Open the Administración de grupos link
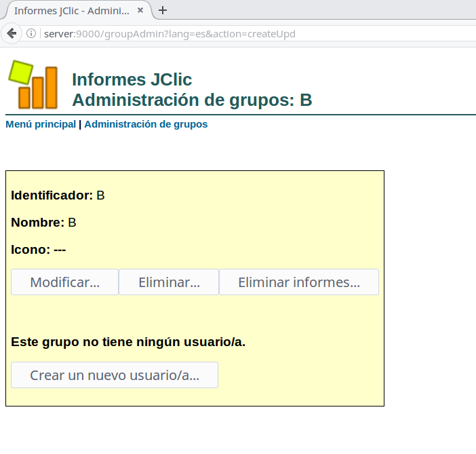 pyautogui.click(x=146, y=124)
